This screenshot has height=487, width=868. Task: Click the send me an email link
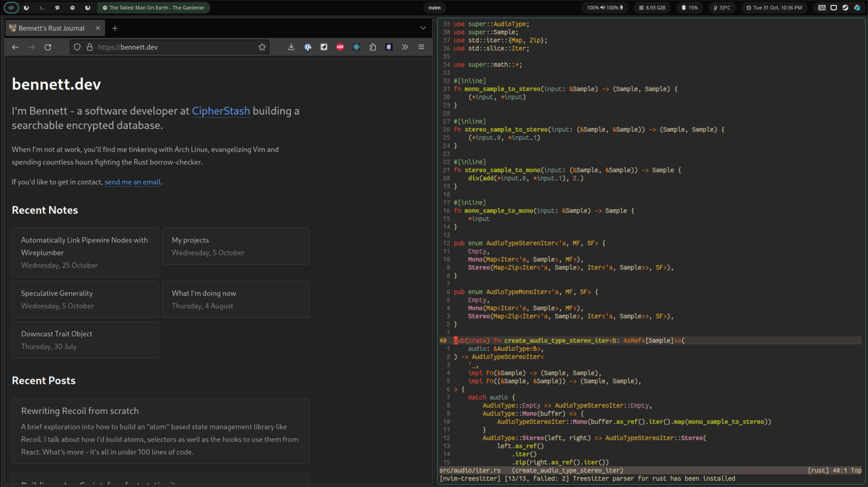pyautogui.click(x=132, y=182)
